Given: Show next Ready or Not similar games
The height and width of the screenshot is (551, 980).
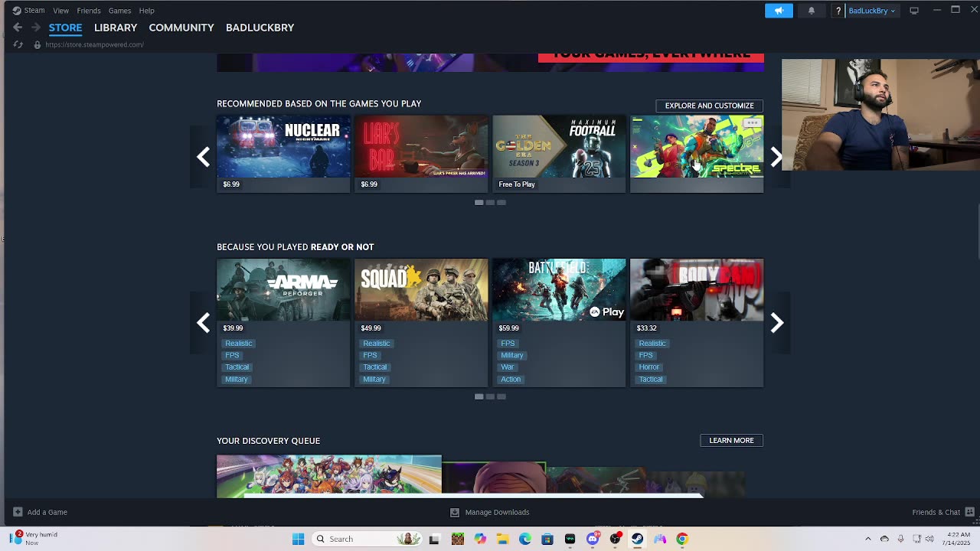Looking at the screenshot, I should tap(776, 323).
